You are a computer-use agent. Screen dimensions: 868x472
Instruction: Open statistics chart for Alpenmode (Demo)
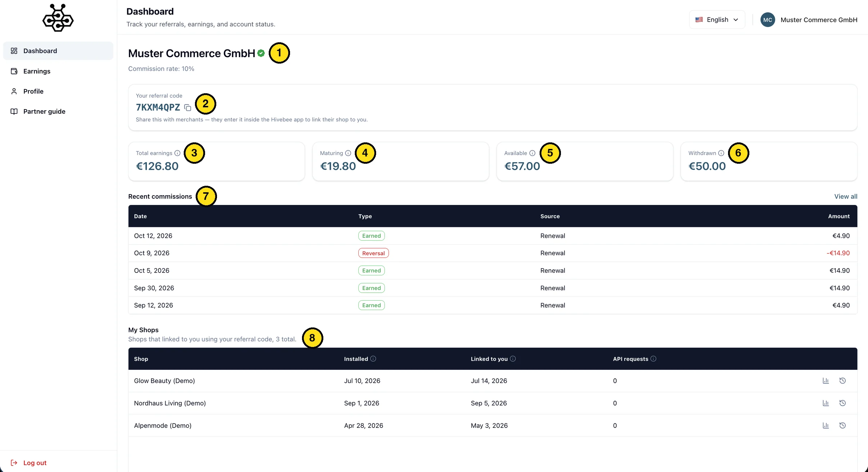826,425
